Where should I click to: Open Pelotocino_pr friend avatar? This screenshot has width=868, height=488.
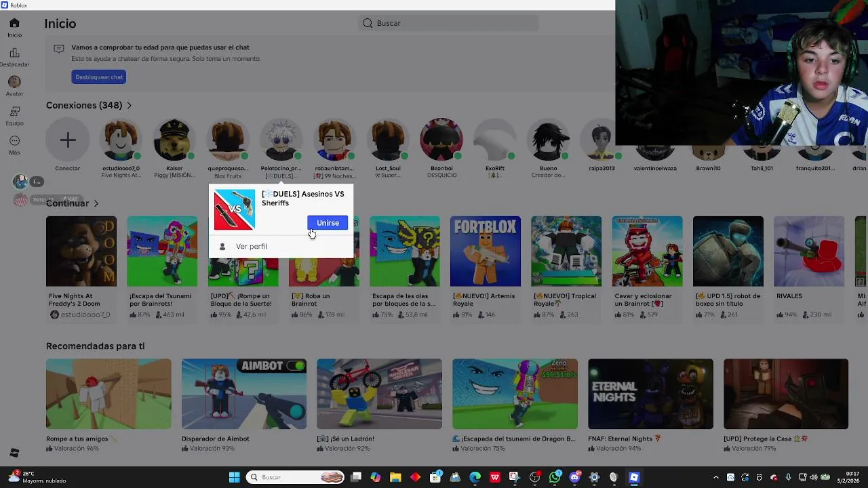tap(281, 140)
